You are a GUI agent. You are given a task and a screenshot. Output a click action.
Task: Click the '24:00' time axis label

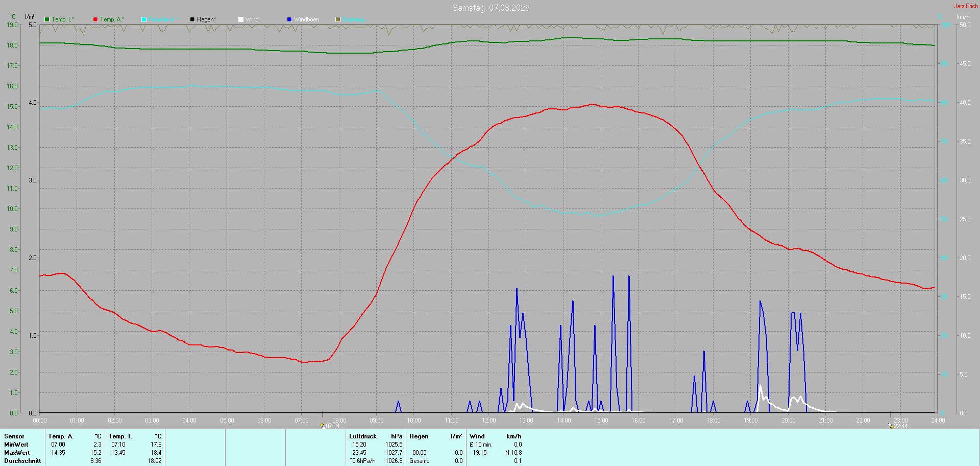(x=938, y=421)
